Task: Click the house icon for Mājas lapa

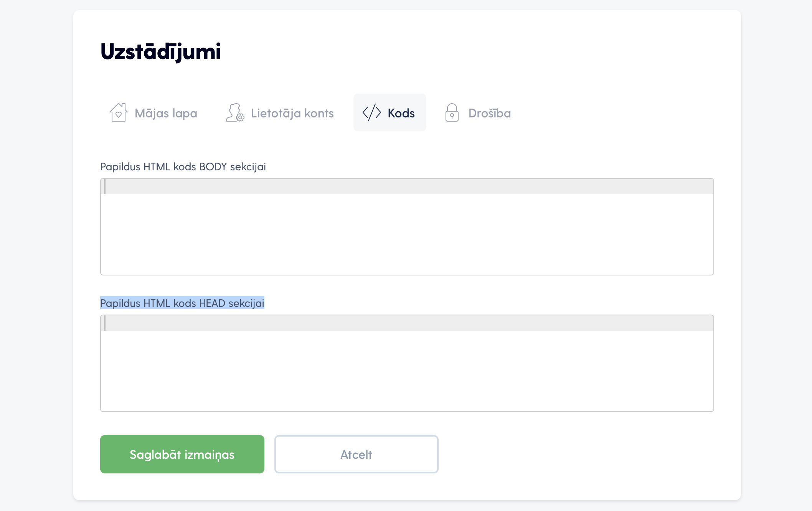Action: (x=118, y=112)
